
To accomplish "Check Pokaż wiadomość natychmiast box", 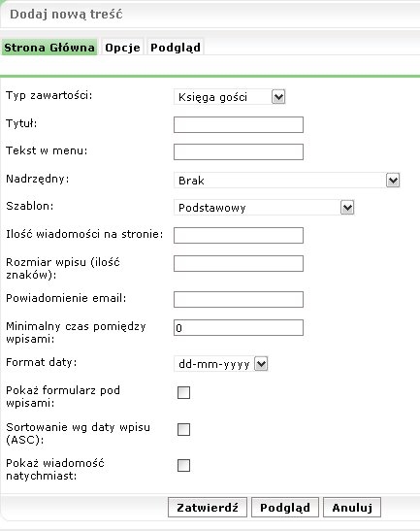I will (x=183, y=465).
